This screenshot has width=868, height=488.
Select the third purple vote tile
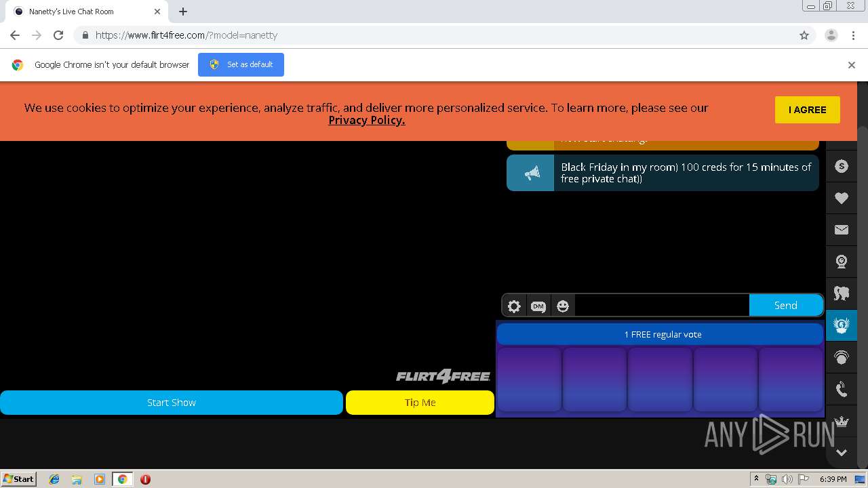point(660,379)
